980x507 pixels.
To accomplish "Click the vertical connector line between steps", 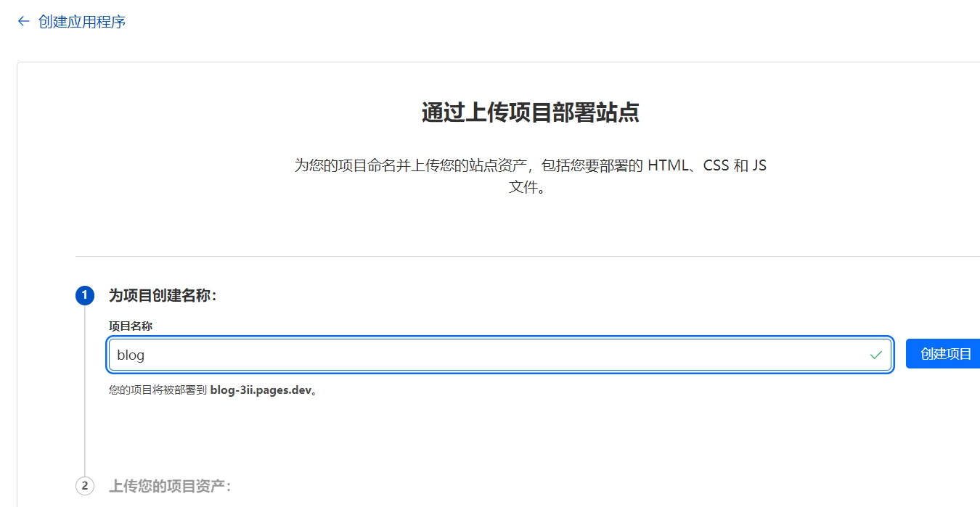I will click(x=84, y=406).
